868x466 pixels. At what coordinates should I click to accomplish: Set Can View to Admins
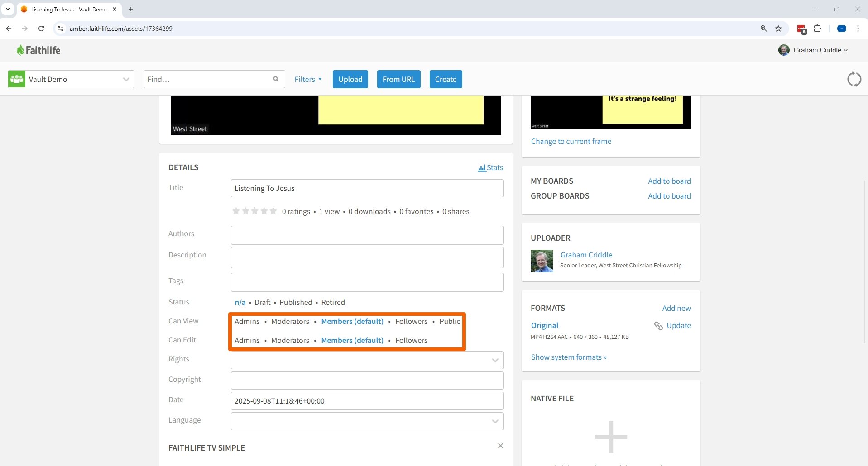pos(247,321)
